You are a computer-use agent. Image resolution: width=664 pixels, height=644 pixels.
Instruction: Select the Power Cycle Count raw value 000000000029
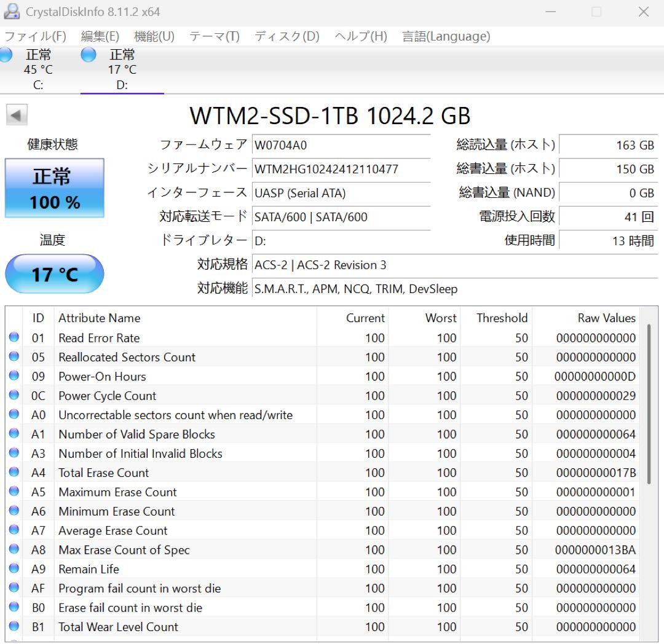596,396
